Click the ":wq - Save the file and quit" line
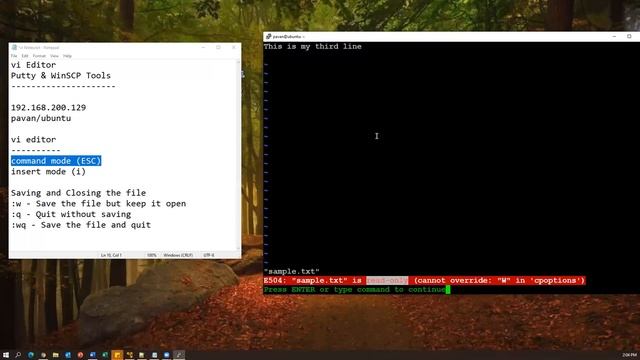Image resolution: width=640 pixels, height=360 pixels. click(81, 225)
